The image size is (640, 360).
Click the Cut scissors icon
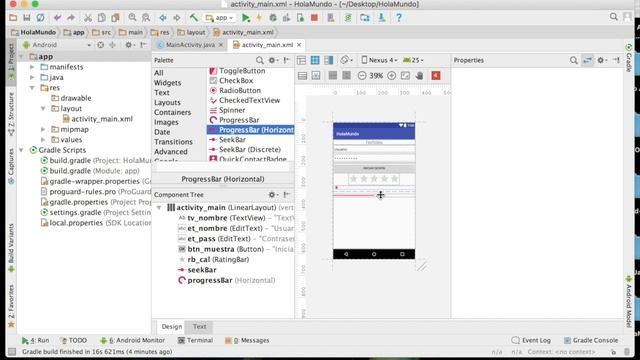click(x=88, y=18)
